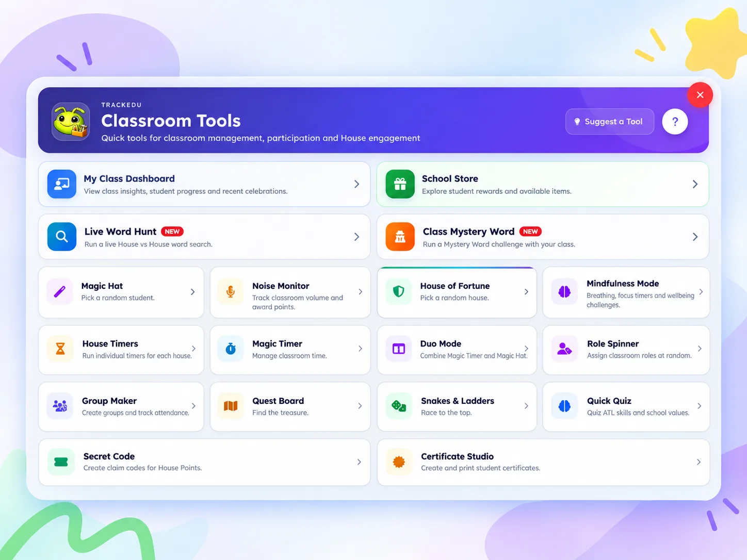Click the Snakes & Ladders dice icon

[398, 406]
